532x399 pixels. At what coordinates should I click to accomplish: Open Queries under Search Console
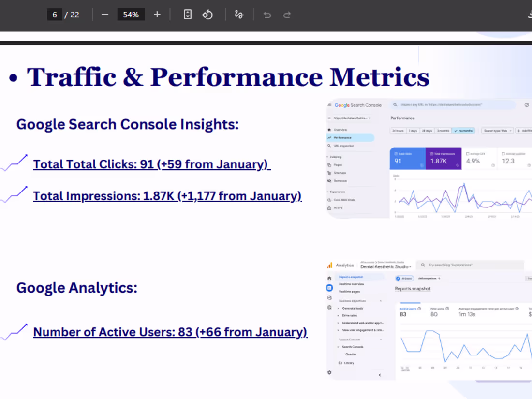point(351,354)
